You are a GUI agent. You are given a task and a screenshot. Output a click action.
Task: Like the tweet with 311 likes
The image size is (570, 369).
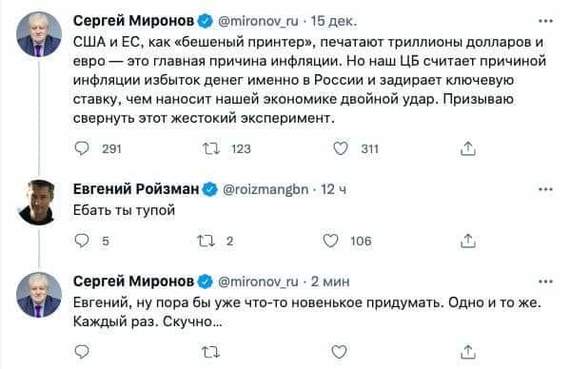click(x=341, y=148)
